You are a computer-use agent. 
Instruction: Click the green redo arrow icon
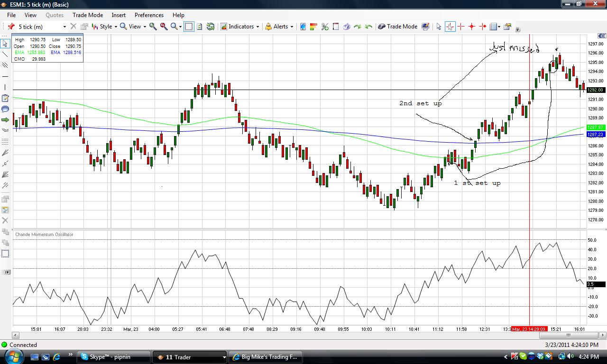358,27
